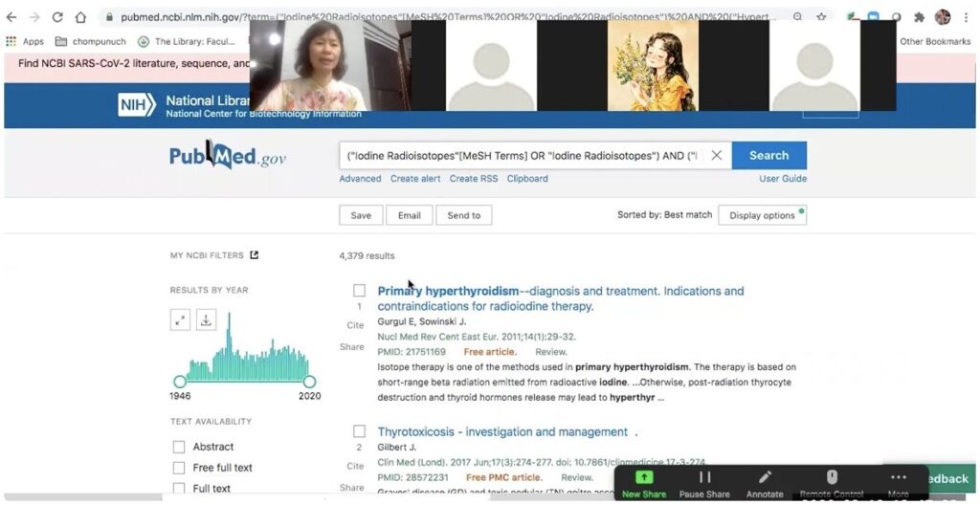The image size is (980, 505).
Task: Open the Clipboard link under search
Action: click(x=527, y=179)
